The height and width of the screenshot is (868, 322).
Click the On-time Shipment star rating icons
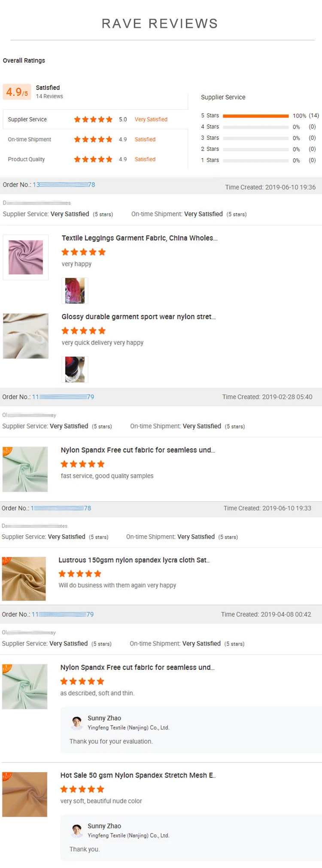pyautogui.click(x=93, y=139)
